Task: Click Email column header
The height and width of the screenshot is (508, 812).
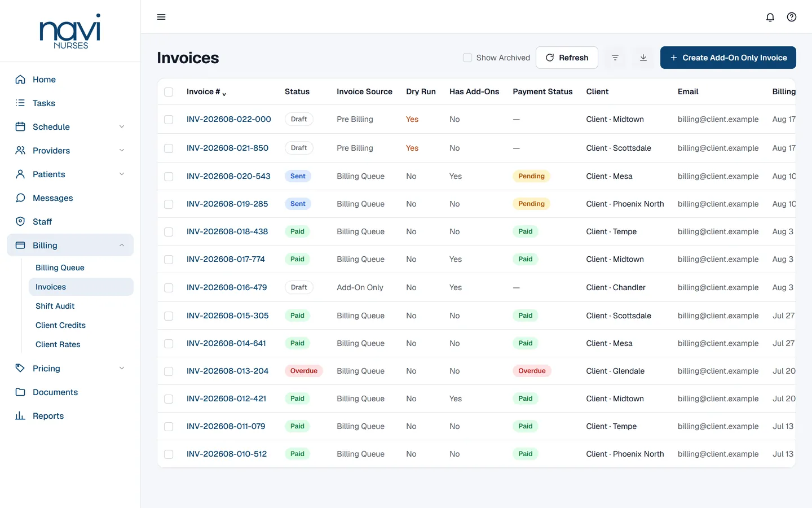Action: [688, 91]
